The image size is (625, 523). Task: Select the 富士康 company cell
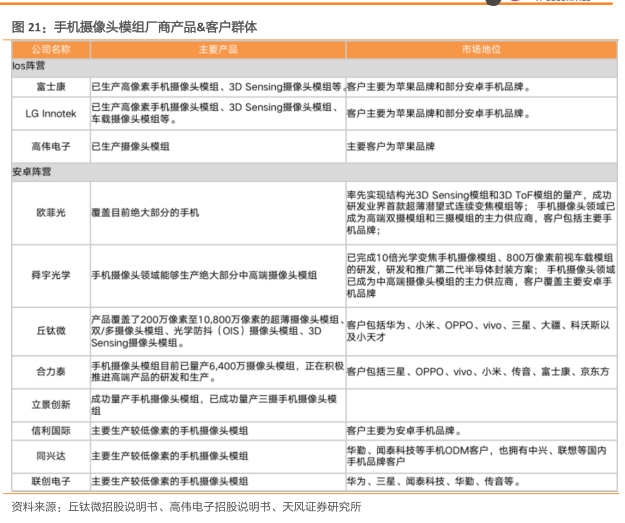click(50, 87)
